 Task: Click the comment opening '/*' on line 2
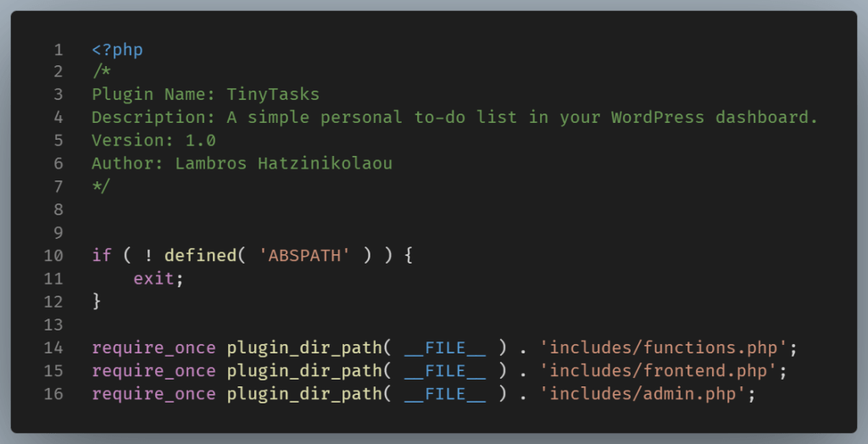[102, 72]
